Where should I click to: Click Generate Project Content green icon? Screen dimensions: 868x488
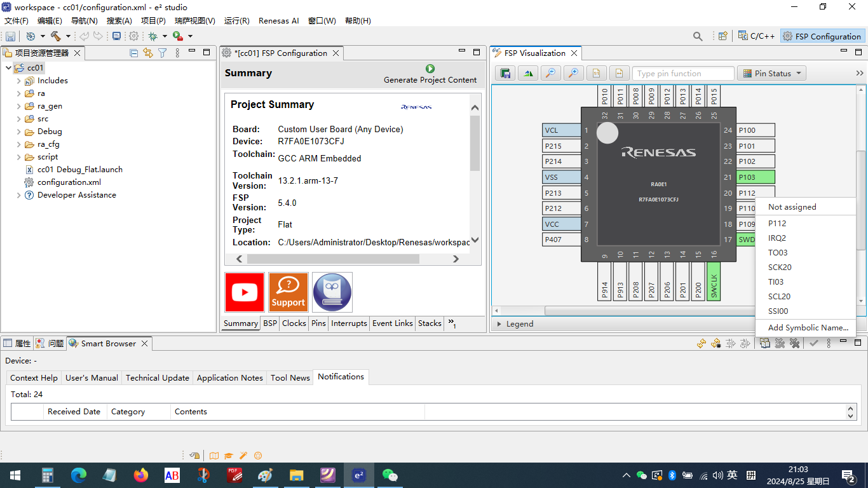coord(430,68)
